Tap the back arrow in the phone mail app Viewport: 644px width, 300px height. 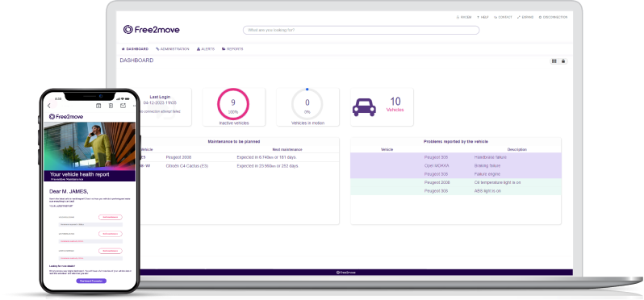pos(49,106)
